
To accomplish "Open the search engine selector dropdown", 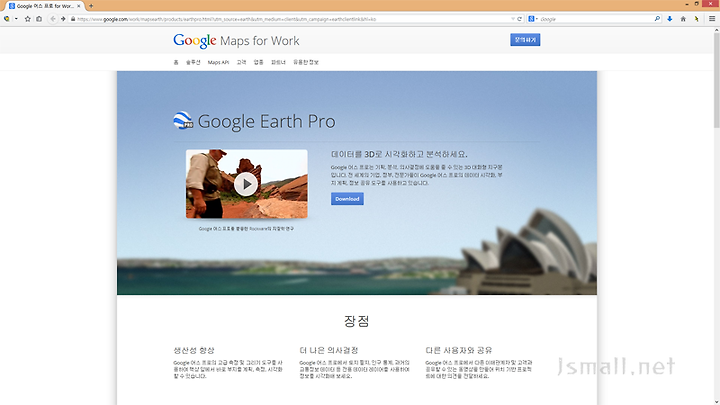I will point(533,19).
